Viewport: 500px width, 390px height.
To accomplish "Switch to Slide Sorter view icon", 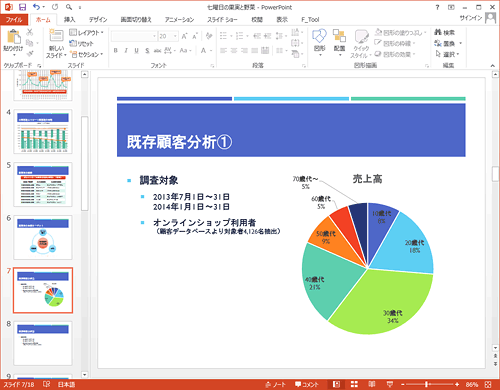I will [x=354, y=384].
